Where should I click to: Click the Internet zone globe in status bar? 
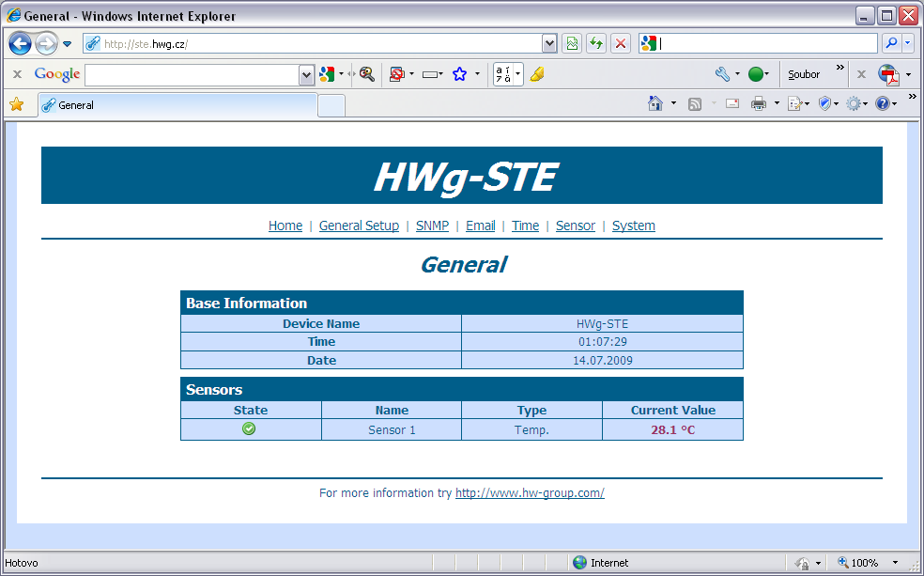tap(580, 563)
